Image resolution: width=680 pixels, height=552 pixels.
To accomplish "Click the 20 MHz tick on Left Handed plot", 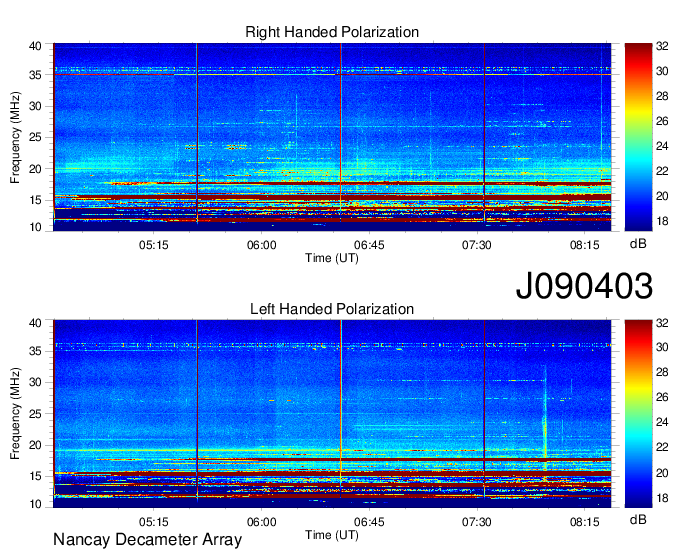I will click(35, 445).
